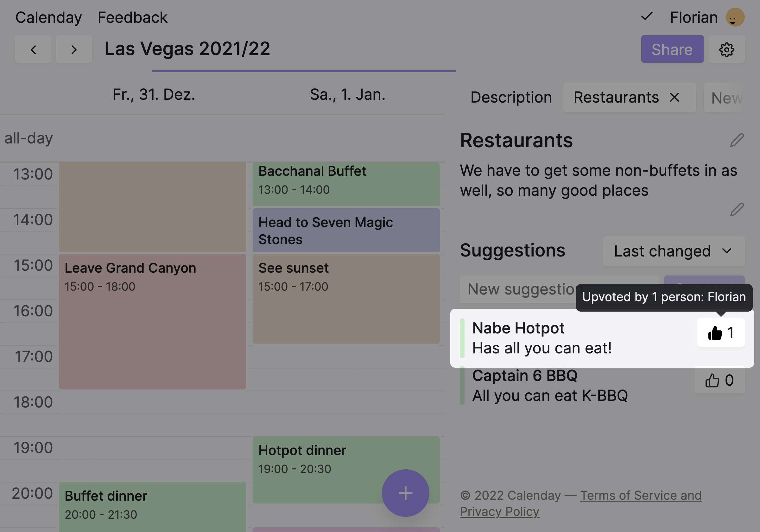Click the New suggestion input field
This screenshot has width=760, height=532.
520,289
